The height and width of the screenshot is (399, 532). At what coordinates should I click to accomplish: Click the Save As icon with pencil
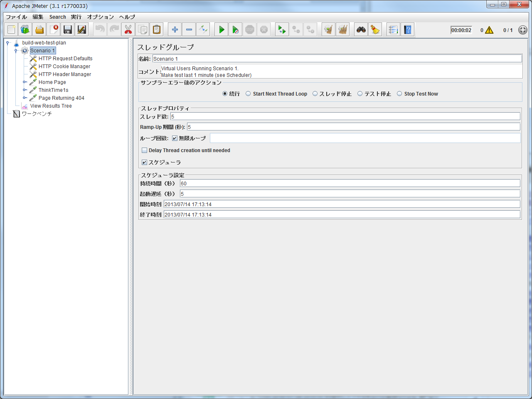pos(82,30)
